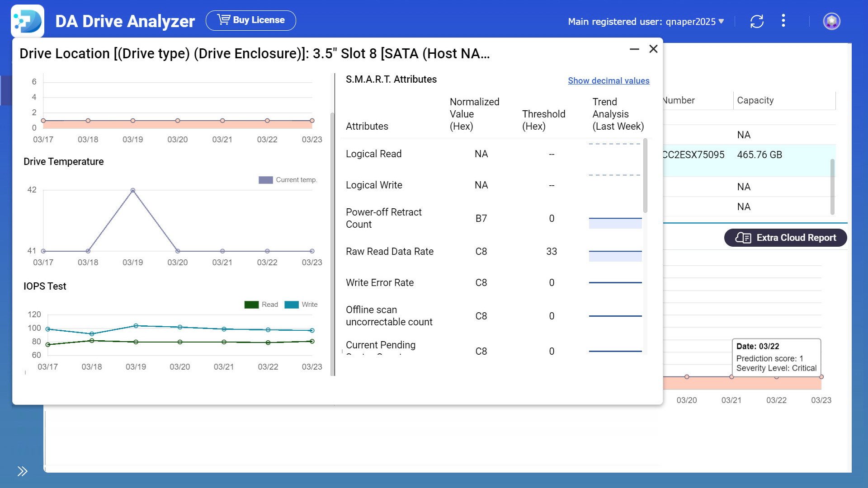Toggle Current temp. legend in temperature chart
This screenshot has height=488, width=868.
click(288, 180)
